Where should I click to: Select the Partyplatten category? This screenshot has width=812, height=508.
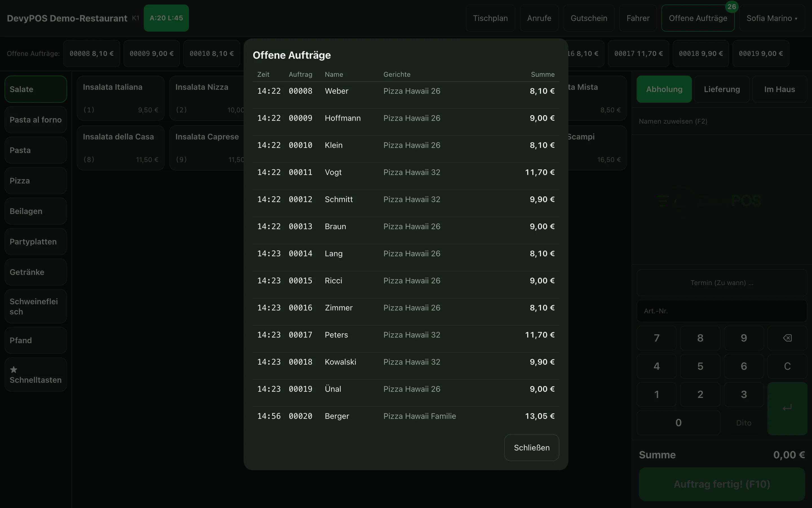point(36,242)
